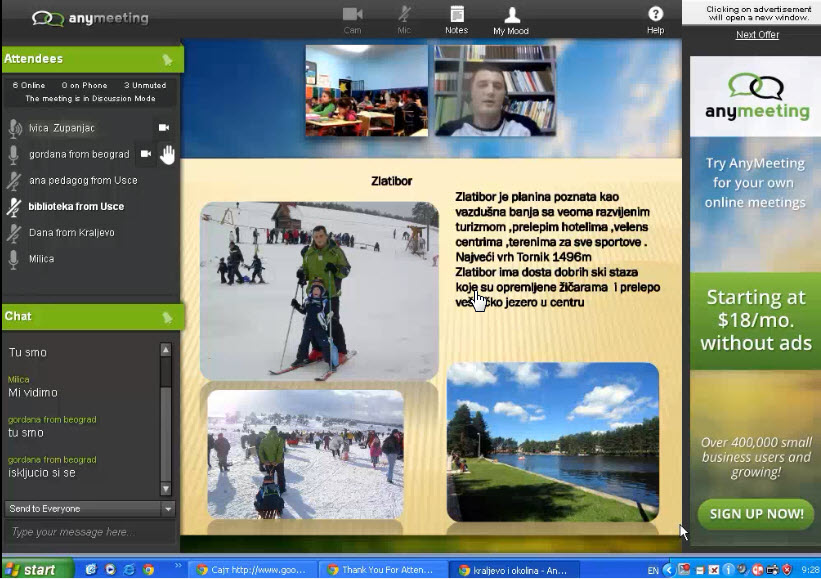Screen dimensions: 821x579
Task: Click gordana from beograd's camera icon
Action: coord(146,154)
